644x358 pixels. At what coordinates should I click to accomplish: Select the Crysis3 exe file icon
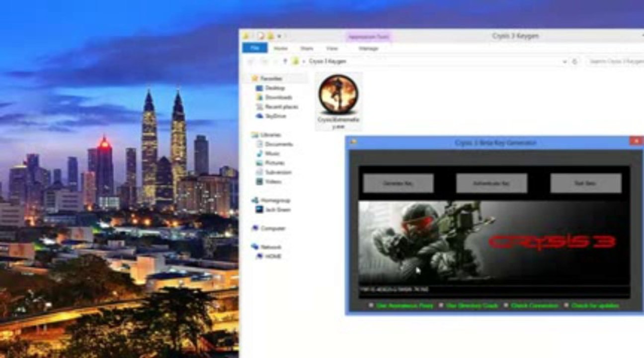(338, 101)
